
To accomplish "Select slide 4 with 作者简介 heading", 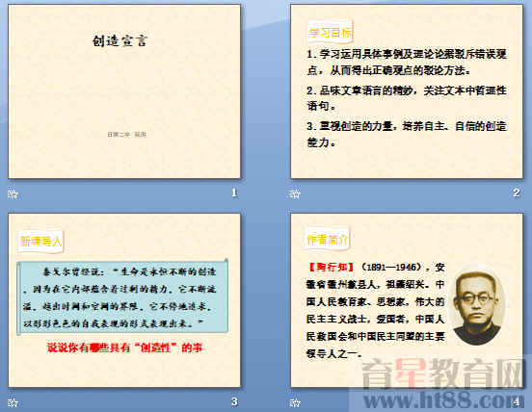I will pos(407,300).
